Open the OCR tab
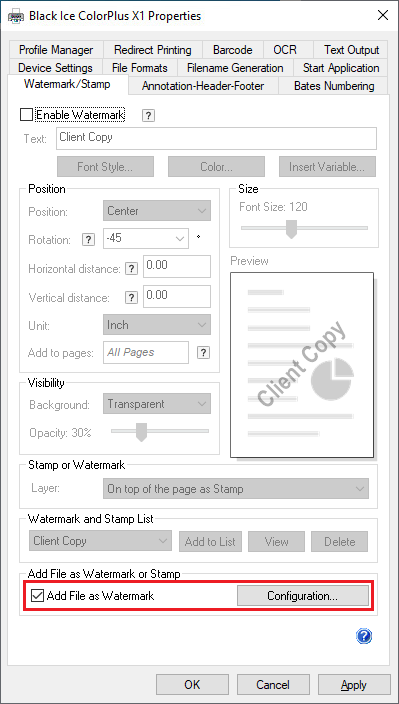 pyautogui.click(x=285, y=50)
